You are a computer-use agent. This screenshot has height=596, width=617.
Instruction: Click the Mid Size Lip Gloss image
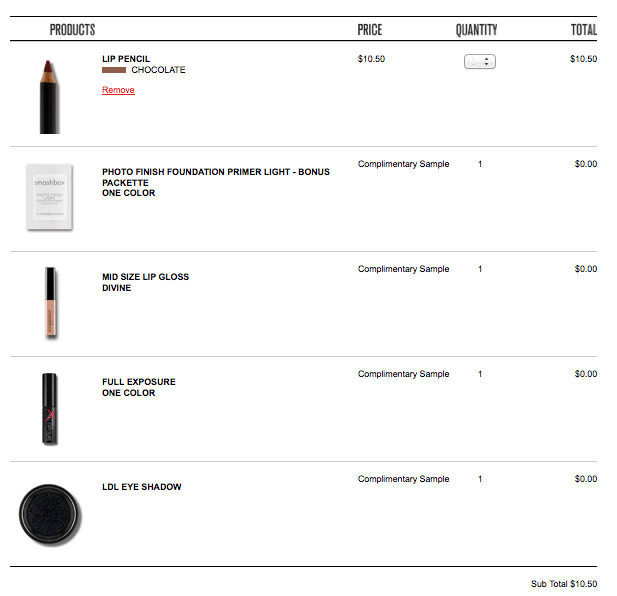pyautogui.click(x=48, y=302)
